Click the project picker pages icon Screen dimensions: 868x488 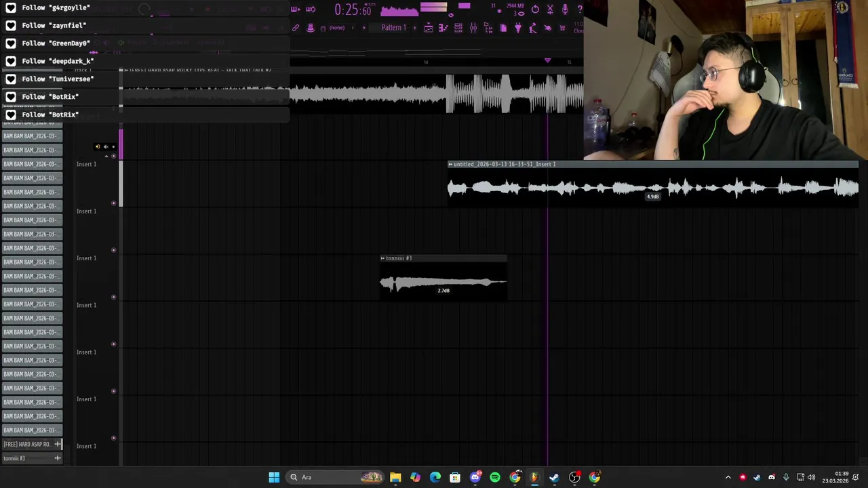tap(503, 28)
